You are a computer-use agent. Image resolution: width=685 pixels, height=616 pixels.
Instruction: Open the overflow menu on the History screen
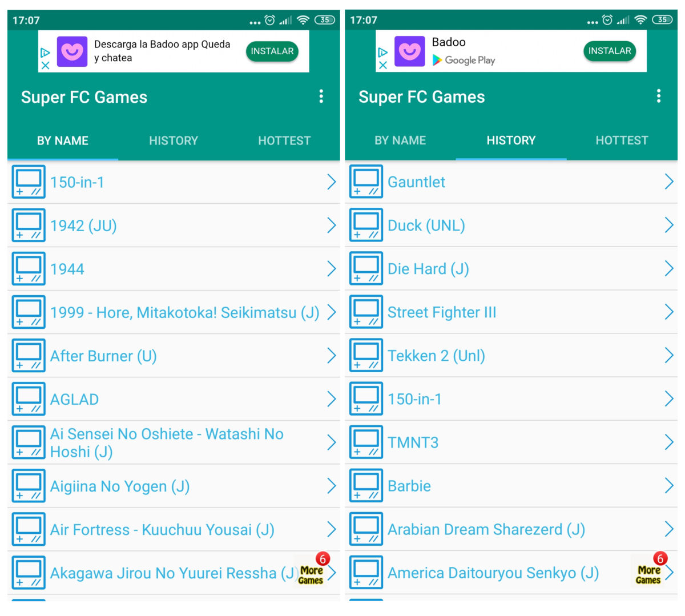pos(659,97)
